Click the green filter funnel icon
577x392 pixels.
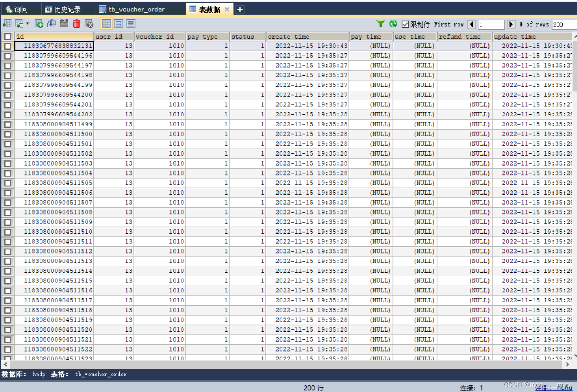click(381, 24)
